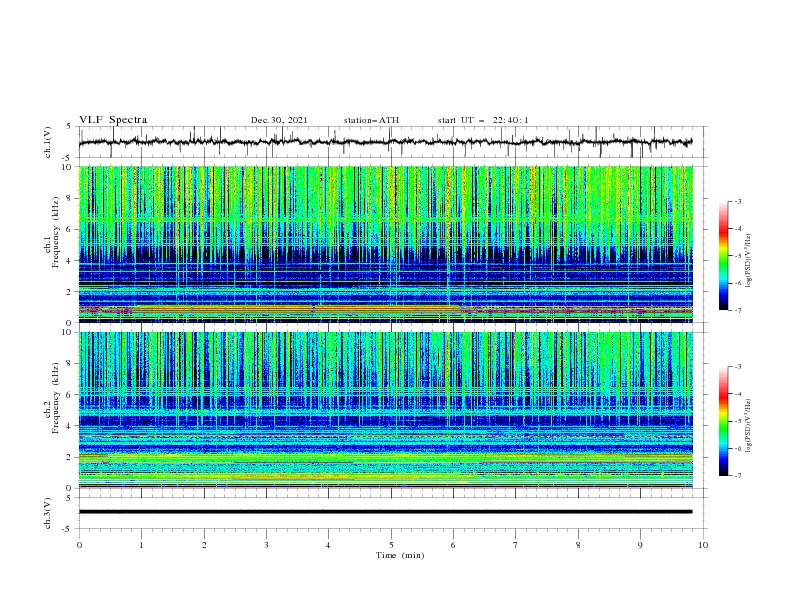Click time axis tick label '1'
This screenshot has height=612, width=792.
(141, 545)
